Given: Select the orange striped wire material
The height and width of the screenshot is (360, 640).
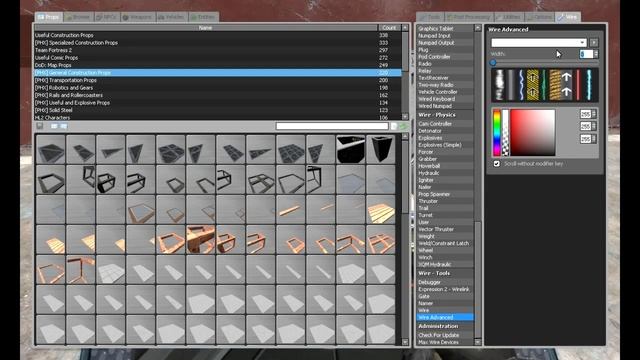Looking at the screenshot, I should 555,85.
